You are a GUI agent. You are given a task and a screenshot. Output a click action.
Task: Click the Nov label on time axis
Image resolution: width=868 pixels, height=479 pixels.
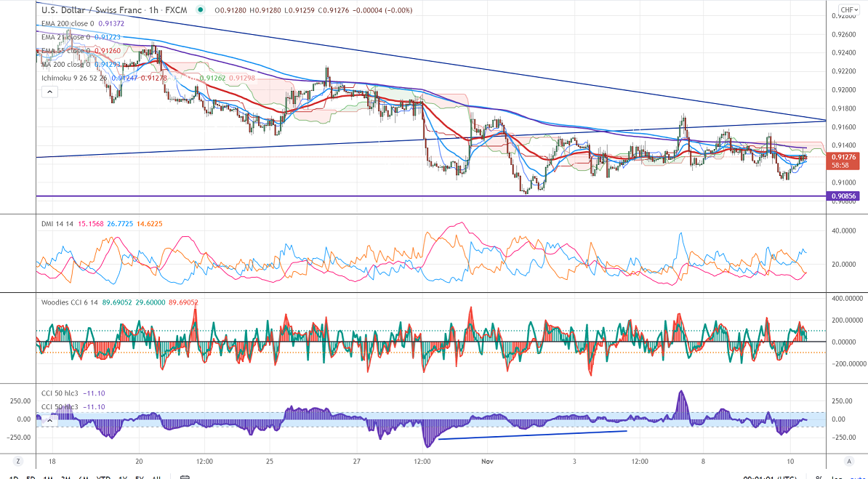coord(487,462)
